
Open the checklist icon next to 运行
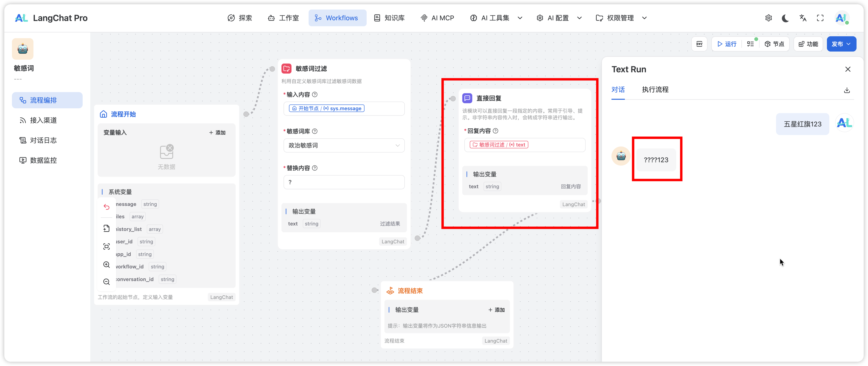(750, 44)
